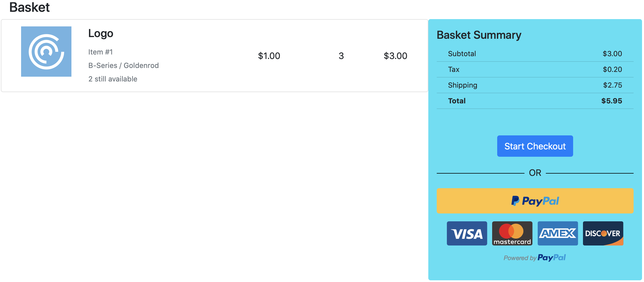Select the Amex card icon
The image size is (644, 282).
558,233
